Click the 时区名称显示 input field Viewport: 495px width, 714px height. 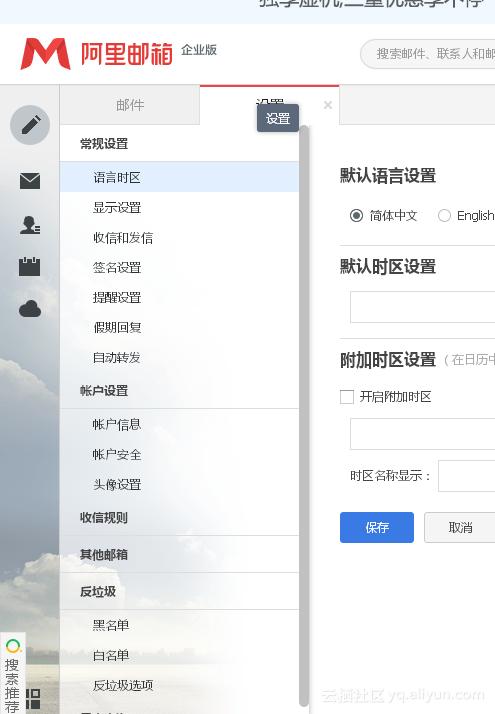click(x=466, y=476)
